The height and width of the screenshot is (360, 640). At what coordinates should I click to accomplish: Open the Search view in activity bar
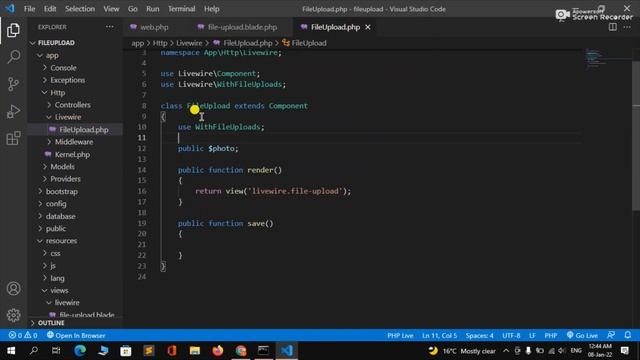[13, 57]
